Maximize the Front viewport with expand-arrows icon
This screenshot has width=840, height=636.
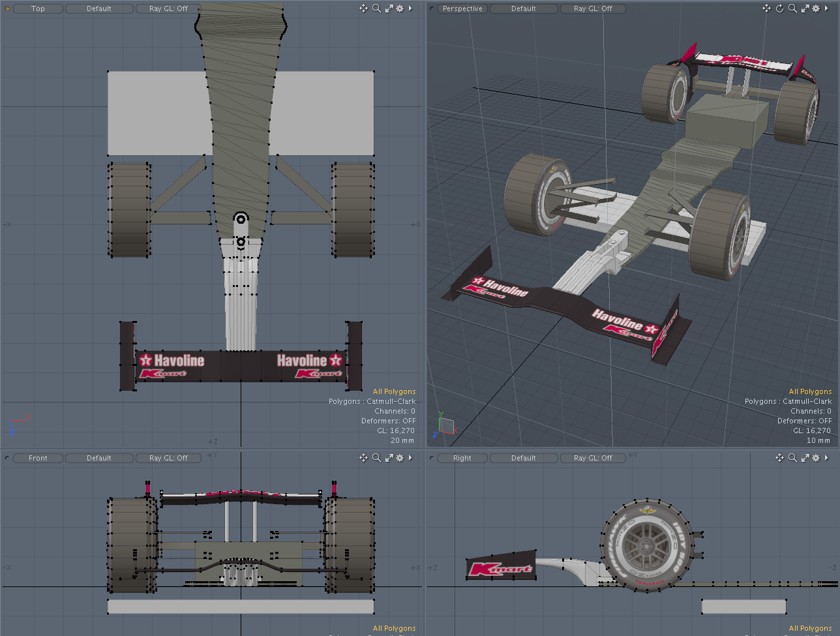(389, 458)
